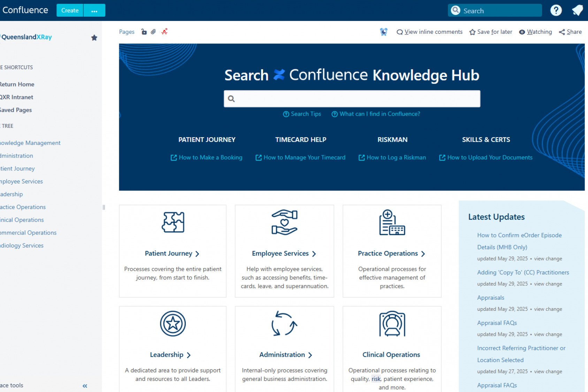588x392 pixels.
Task: Click the alarm clock reminder icon
Action: point(384,32)
